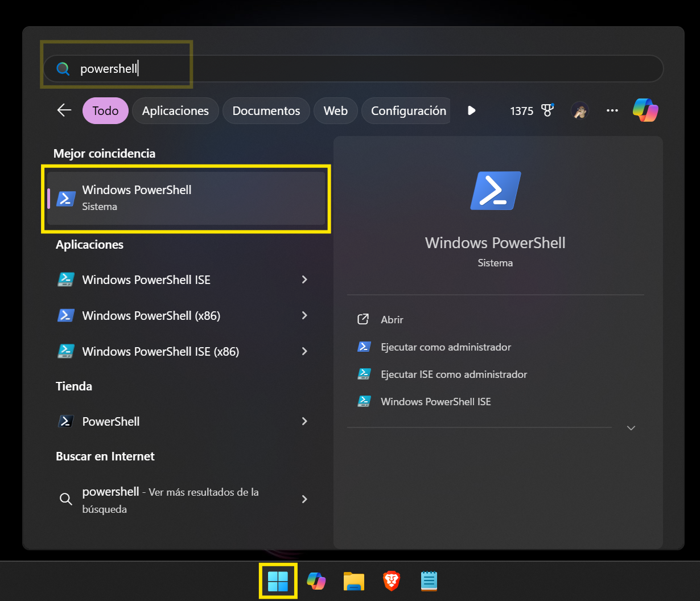Click Abrir to launch PowerShell
Screen dimensions: 700x601
(x=392, y=319)
